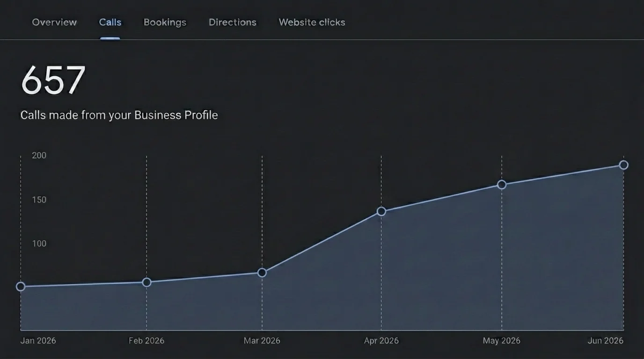Image resolution: width=644 pixels, height=359 pixels.
Task: Switch to the Overview tab
Action: [54, 22]
